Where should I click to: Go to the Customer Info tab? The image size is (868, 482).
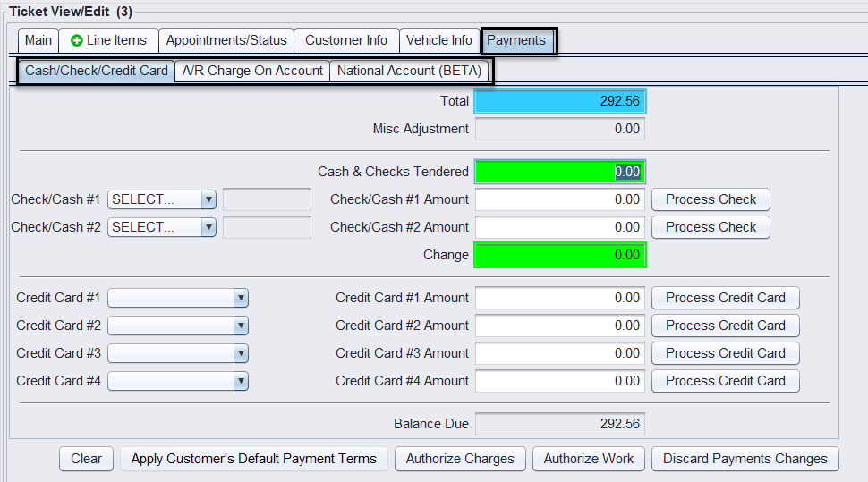[346, 40]
